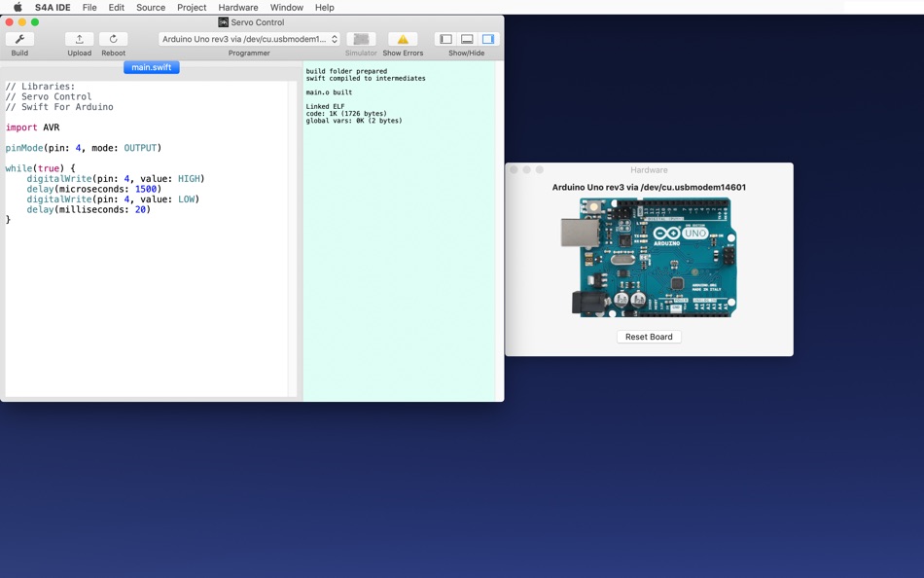924x578 pixels.
Task: Click the Hardware window title
Action: [649, 170]
